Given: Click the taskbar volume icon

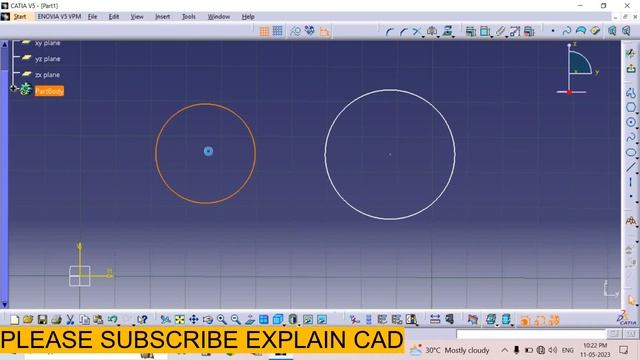Looking at the screenshot, I should pos(553,350).
